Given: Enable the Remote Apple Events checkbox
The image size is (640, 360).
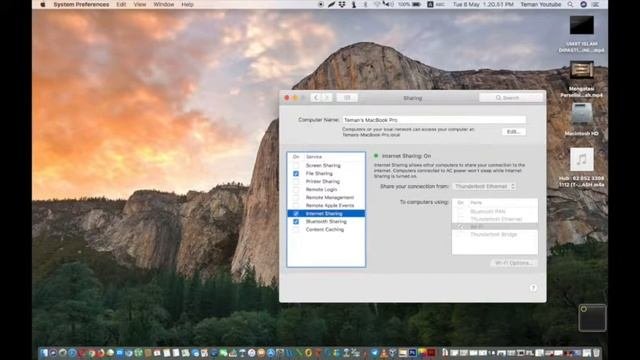Looking at the screenshot, I should click(296, 205).
